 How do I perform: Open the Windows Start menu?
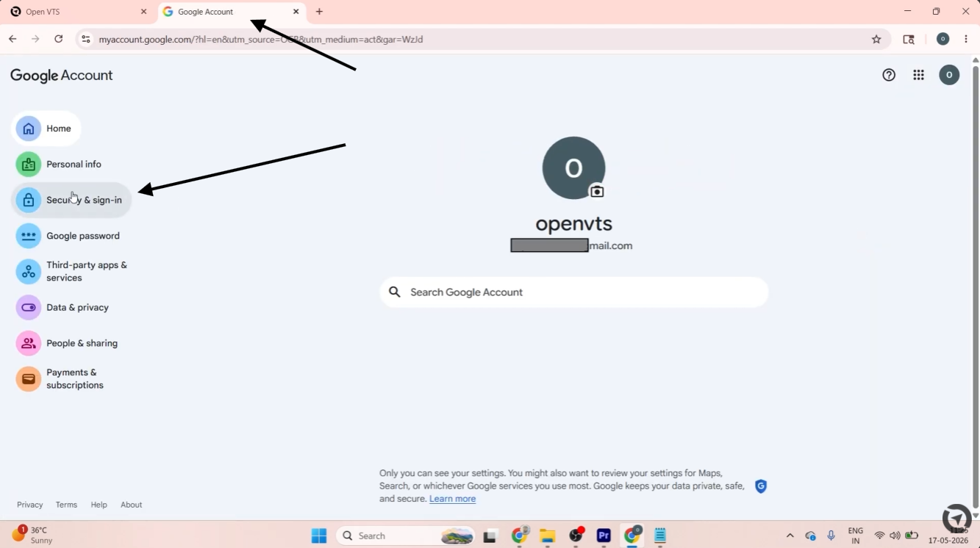(319, 536)
